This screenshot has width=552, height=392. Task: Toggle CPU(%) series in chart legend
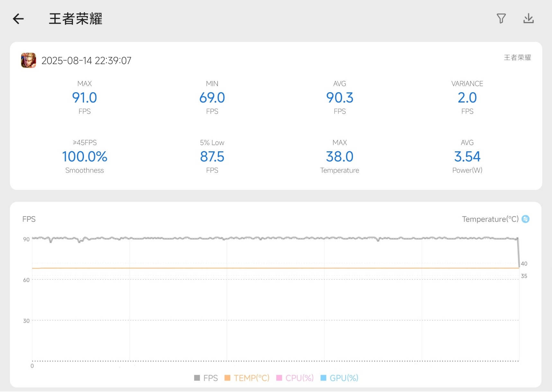(x=295, y=378)
